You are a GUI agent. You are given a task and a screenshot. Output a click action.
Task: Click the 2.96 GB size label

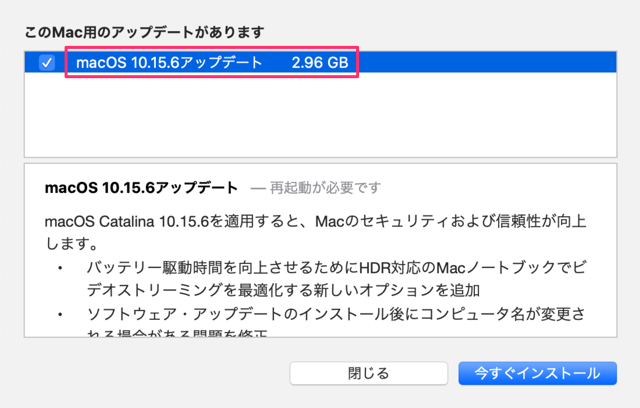coord(320,63)
